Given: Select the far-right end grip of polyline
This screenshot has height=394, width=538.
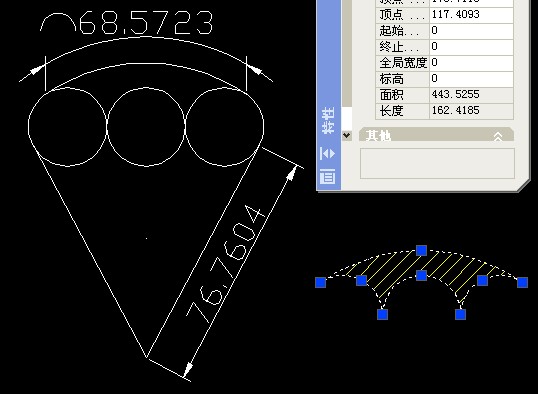Looking at the screenshot, I should tap(522, 282).
